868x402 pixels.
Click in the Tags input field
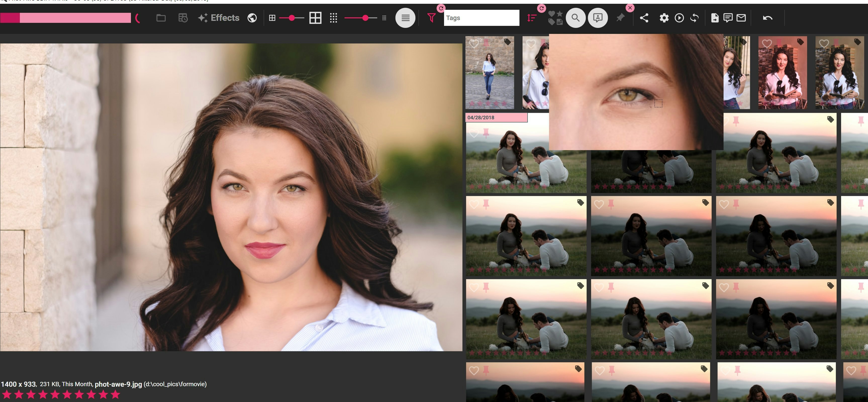[481, 18]
